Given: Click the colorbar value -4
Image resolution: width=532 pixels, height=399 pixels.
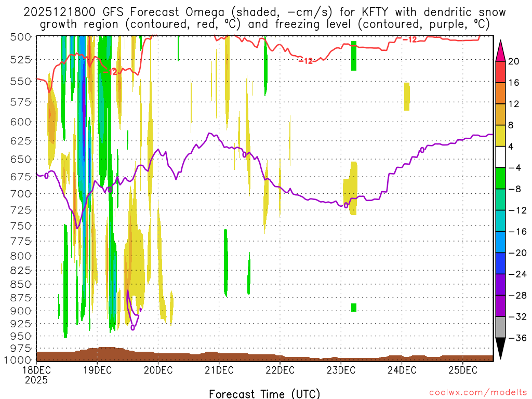Looking at the screenshot, I should [515, 168].
